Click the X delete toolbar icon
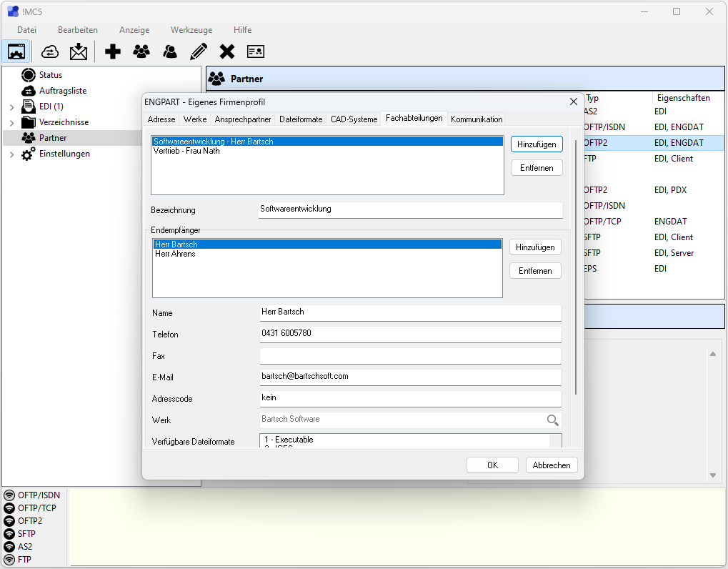 tap(227, 51)
